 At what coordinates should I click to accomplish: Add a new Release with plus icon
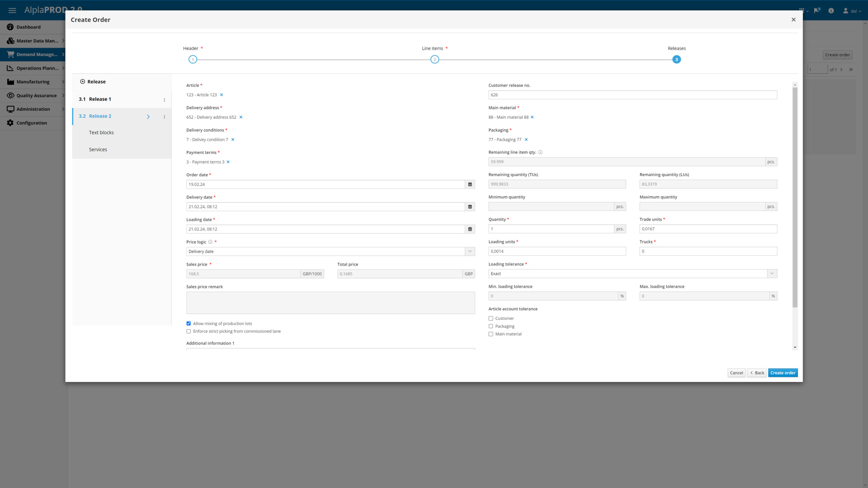[82, 82]
